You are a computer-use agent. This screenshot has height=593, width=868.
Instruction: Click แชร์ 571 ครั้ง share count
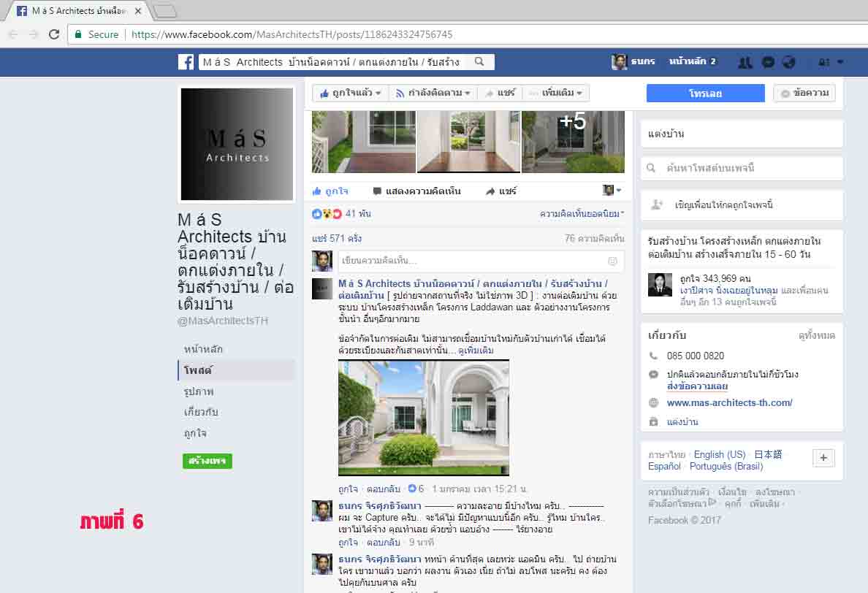[x=337, y=238]
